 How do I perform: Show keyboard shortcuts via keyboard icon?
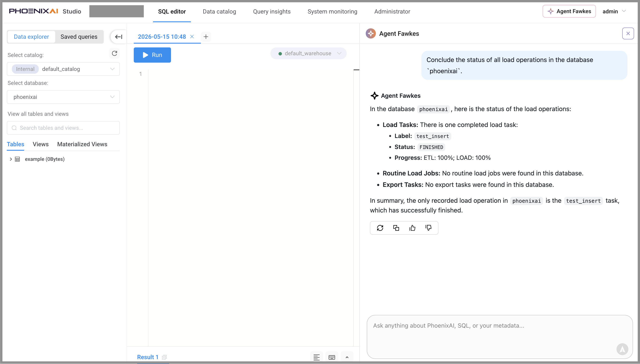[x=332, y=357]
